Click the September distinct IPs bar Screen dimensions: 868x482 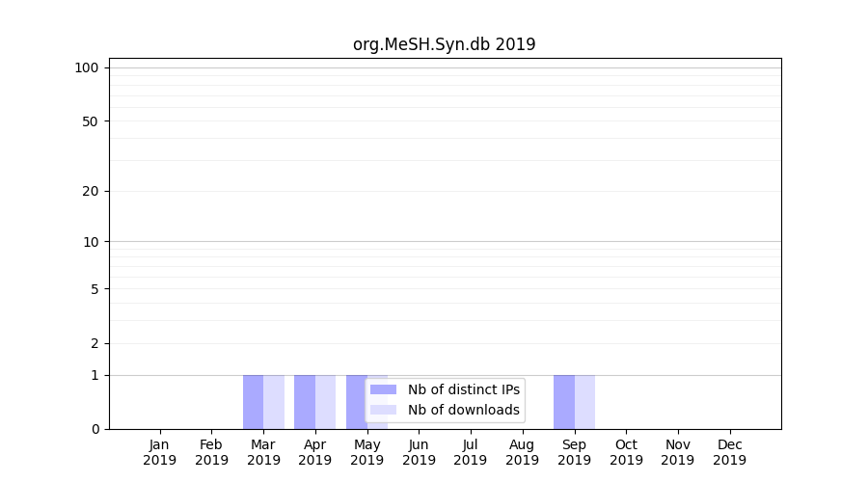[x=564, y=402]
